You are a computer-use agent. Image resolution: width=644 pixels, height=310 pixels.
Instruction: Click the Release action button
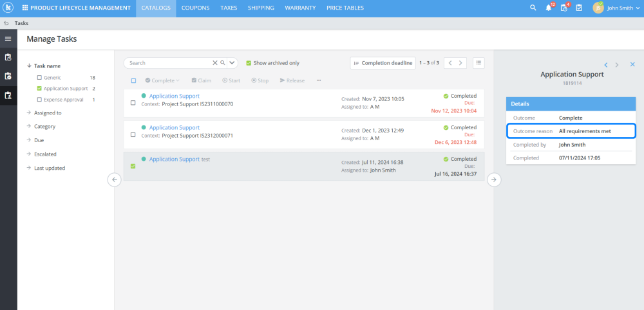pos(292,80)
